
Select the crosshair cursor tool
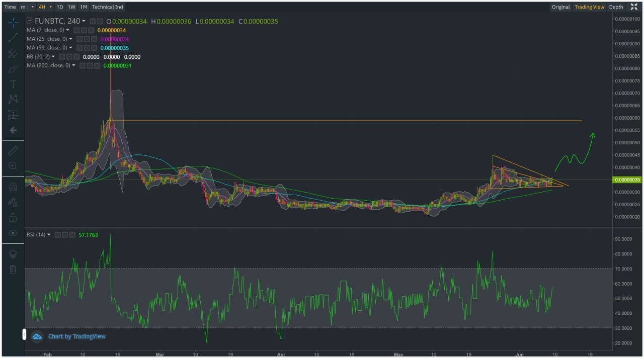tap(13, 22)
